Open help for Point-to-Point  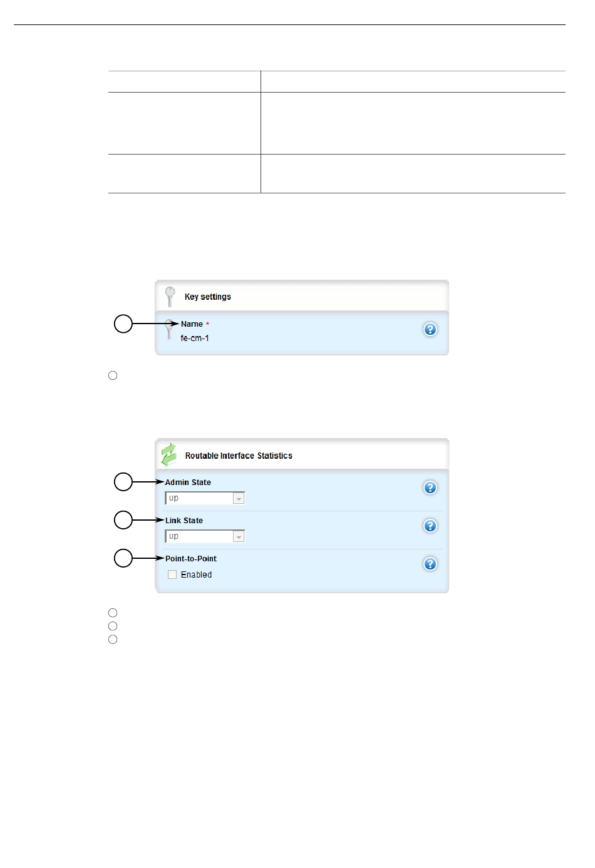(x=430, y=564)
